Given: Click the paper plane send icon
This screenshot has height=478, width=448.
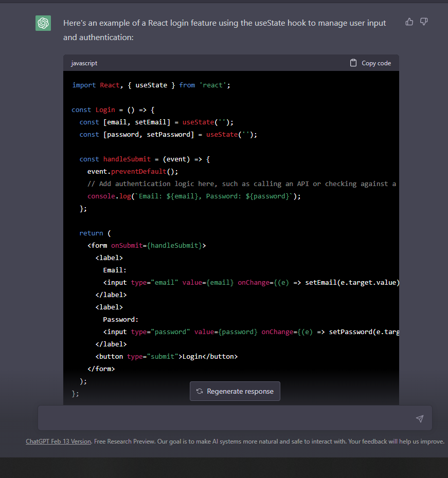Looking at the screenshot, I should (420, 418).
